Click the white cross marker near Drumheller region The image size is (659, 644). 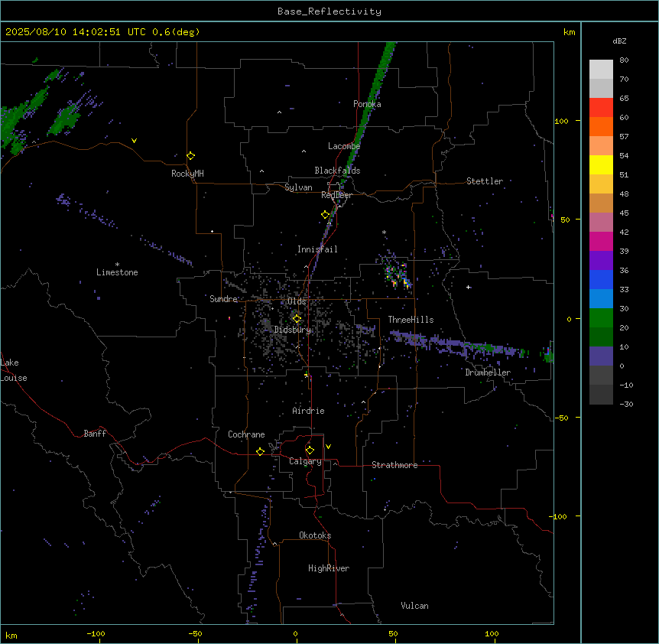(x=468, y=287)
